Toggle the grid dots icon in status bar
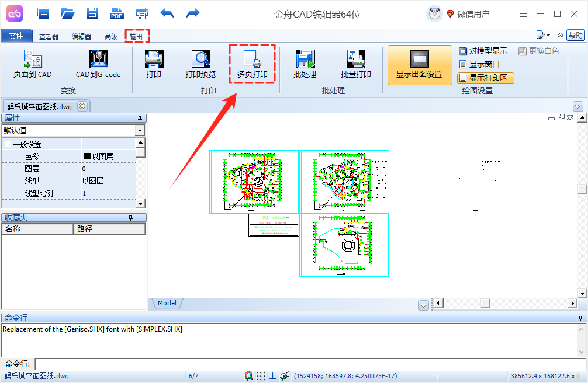The height and width of the screenshot is (383, 588). click(x=261, y=376)
